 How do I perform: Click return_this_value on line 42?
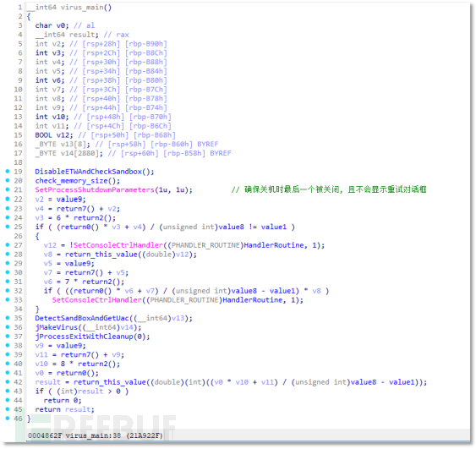(110, 382)
